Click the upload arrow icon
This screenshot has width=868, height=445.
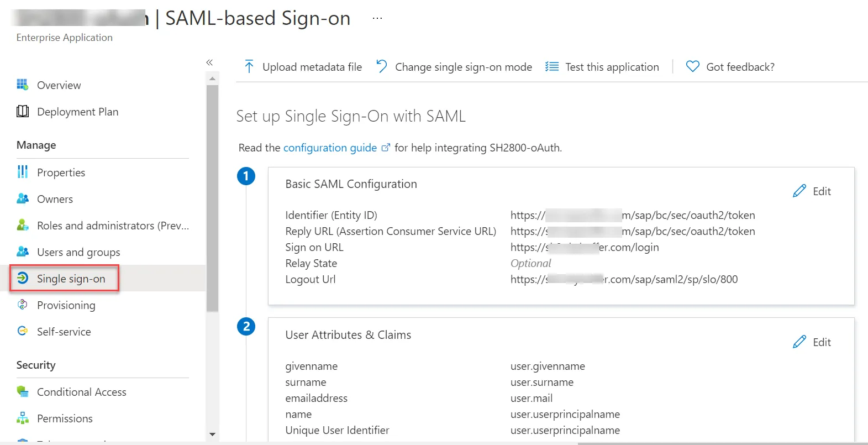249,67
